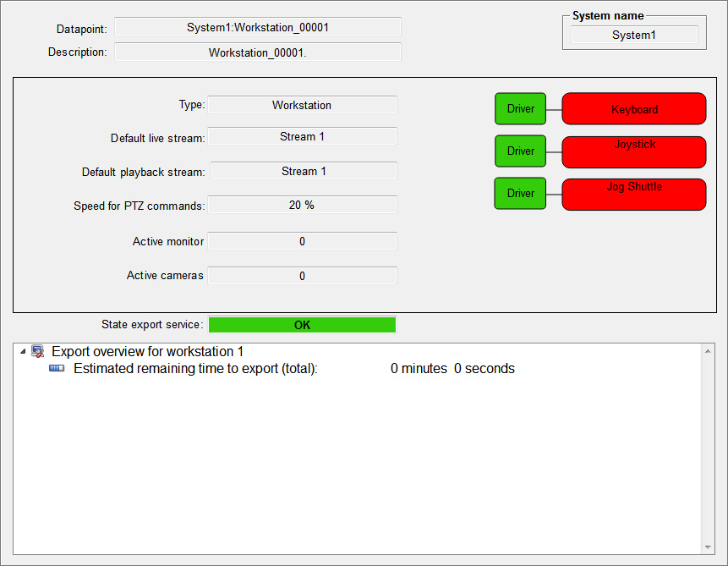Click the Joystick status box
This screenshot has width=728, height=566.
click(x=634, y=152)
